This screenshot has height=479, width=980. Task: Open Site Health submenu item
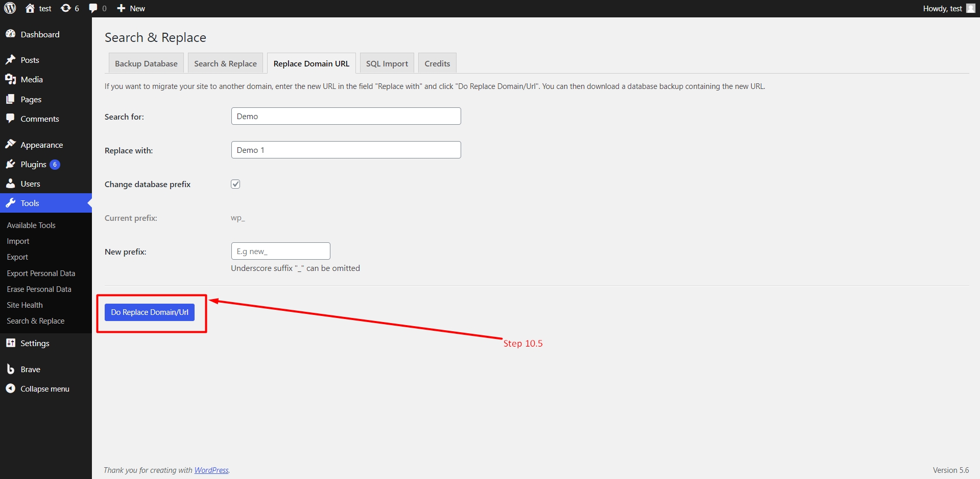tap(25, 305)
